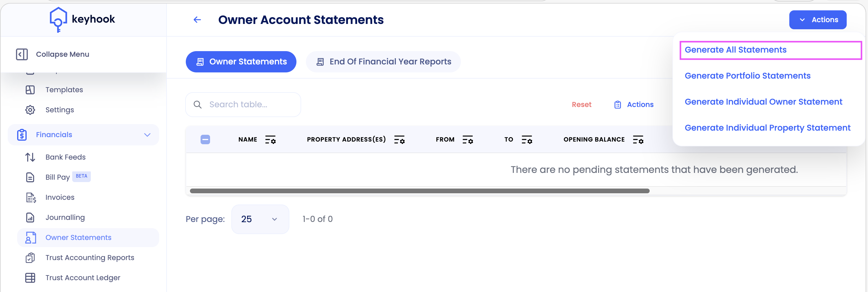Select Generate Individual Property Statement

tap(767, 128)
